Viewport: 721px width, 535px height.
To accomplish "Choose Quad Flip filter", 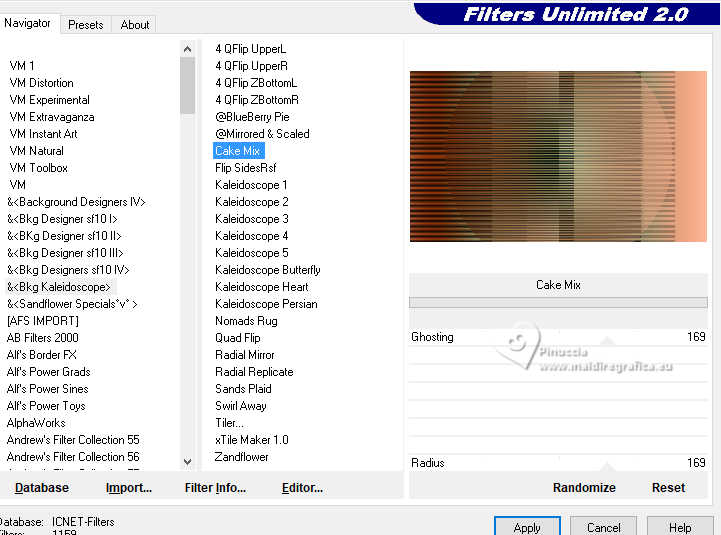I will pos(238,338).
